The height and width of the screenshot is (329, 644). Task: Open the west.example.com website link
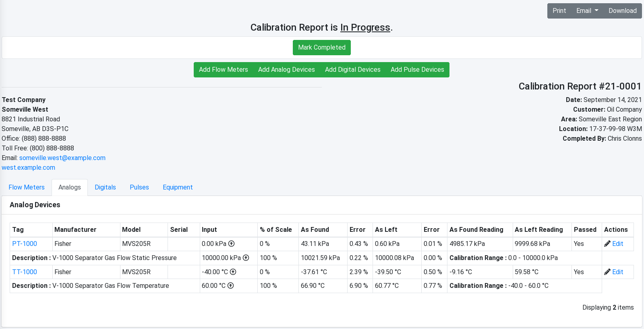coord(28,168)
